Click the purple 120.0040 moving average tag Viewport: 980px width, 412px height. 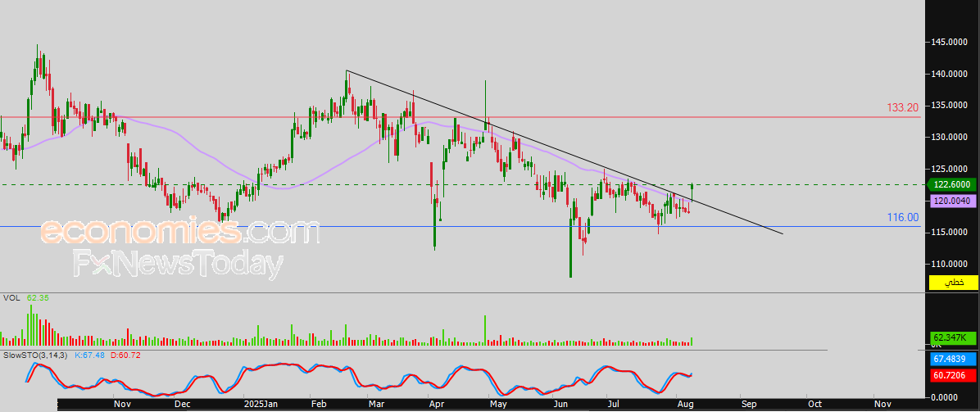952,201
